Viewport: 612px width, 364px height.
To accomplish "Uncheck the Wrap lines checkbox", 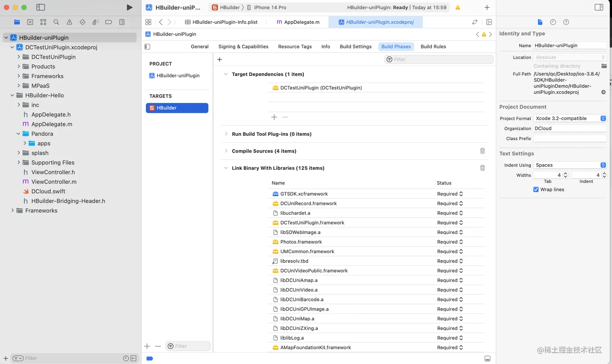I will pos(536,190).
